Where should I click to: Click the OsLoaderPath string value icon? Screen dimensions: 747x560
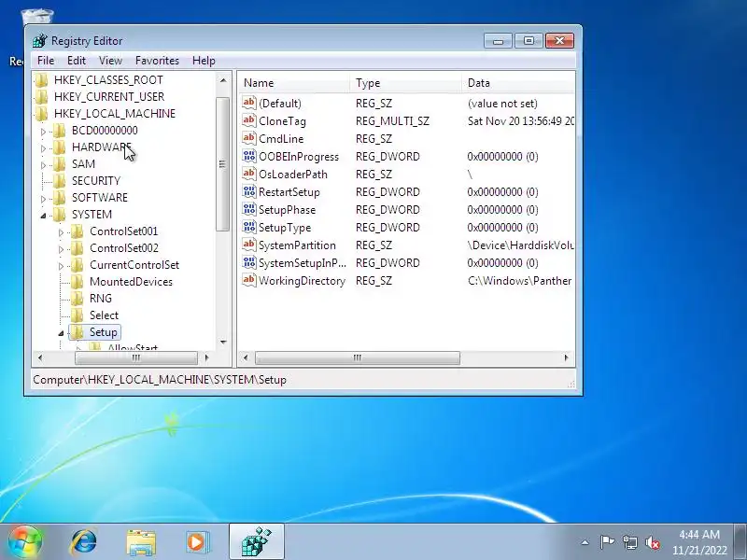point(249,174)
